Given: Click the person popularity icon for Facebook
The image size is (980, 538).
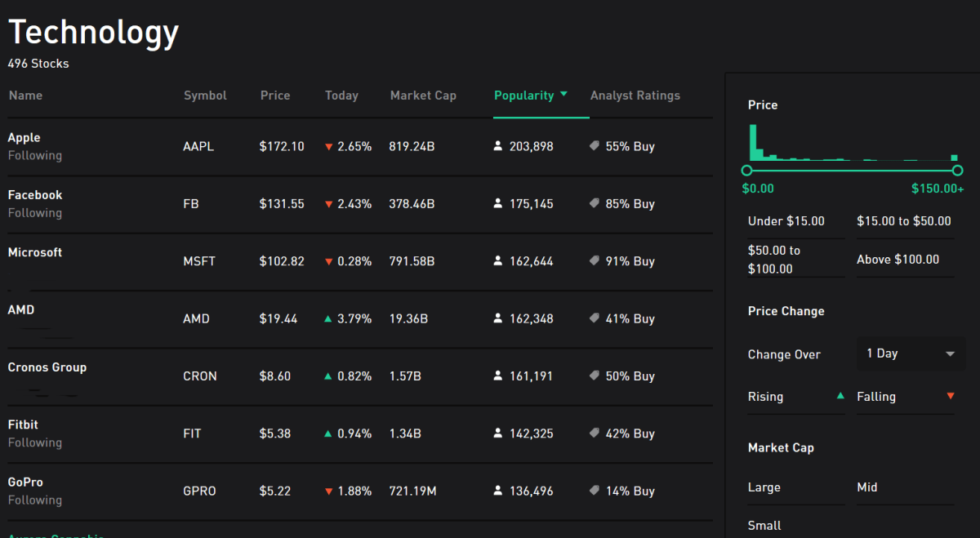Looking at the screenshot, I should pos(497,204).
